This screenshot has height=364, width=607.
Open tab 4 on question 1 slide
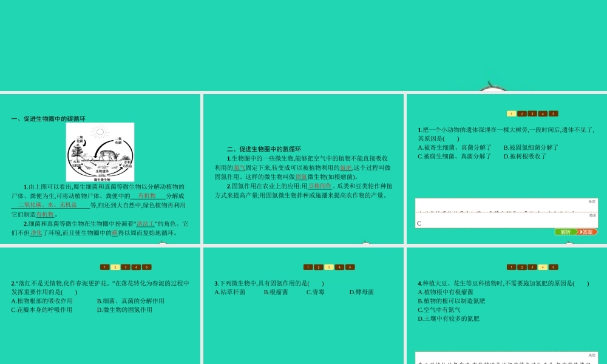point(543,113)
